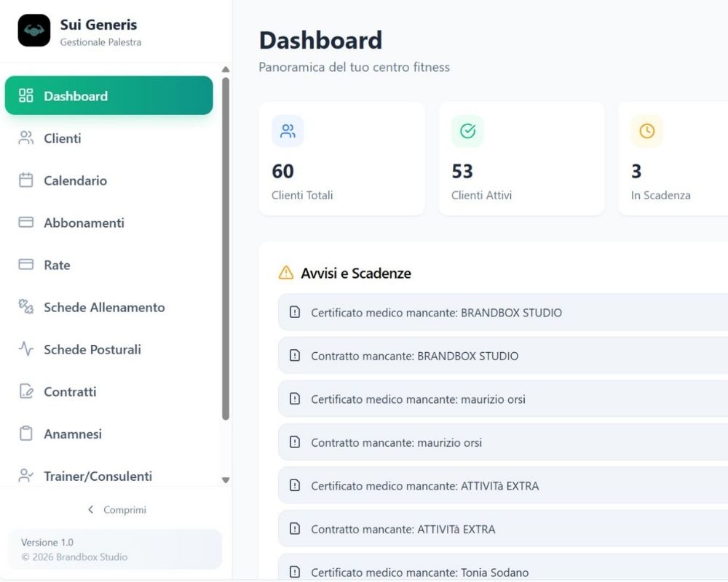The image size is (728, 582).
Task: Click the Contratti document icon
Action: [25, 391]
